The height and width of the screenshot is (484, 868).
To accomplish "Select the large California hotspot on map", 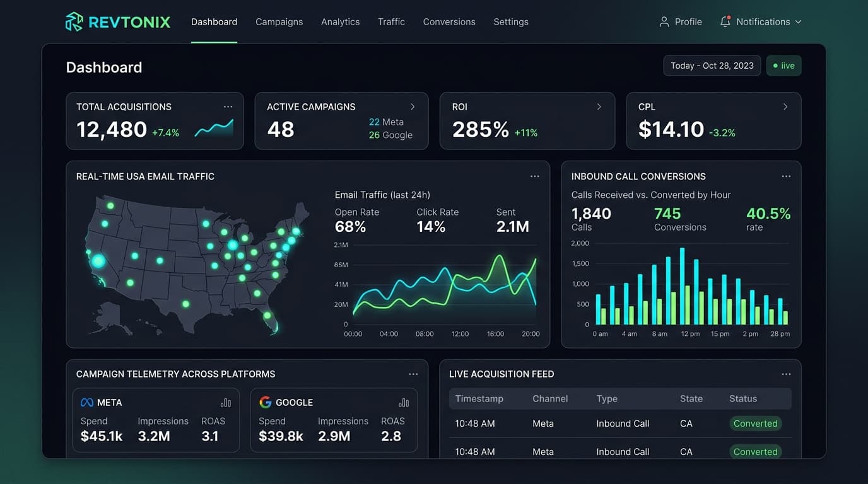I will point(98,261).
